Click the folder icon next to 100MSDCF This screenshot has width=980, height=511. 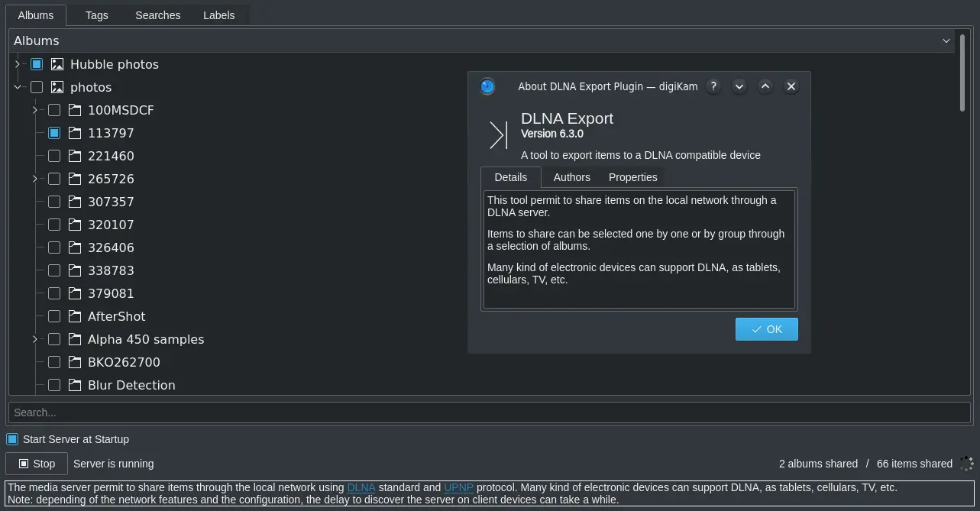click(x=75, y=110)
